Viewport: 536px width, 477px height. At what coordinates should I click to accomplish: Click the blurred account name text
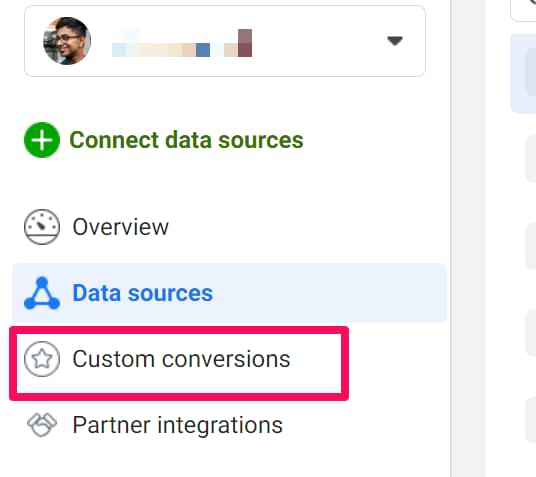click(182, 43)
